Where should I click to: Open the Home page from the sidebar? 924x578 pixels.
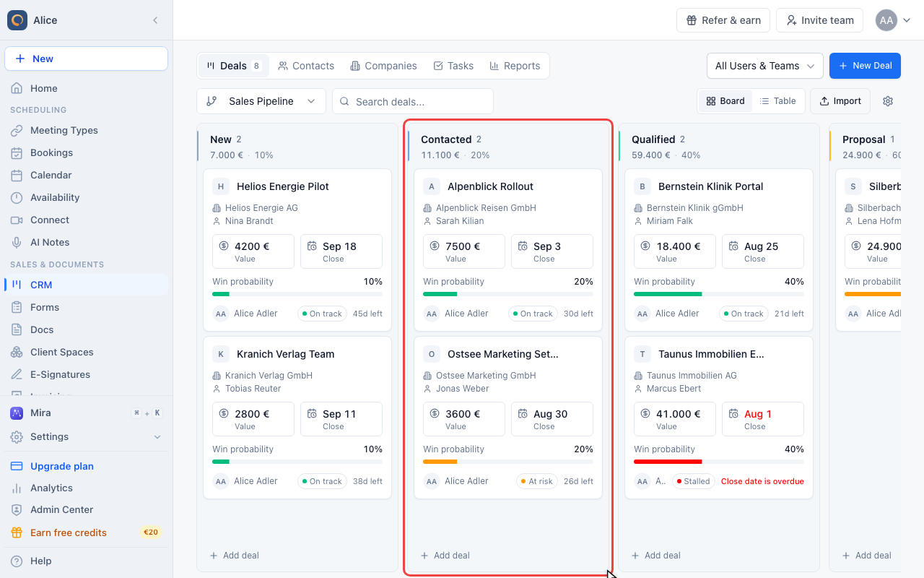pos(86,88)
